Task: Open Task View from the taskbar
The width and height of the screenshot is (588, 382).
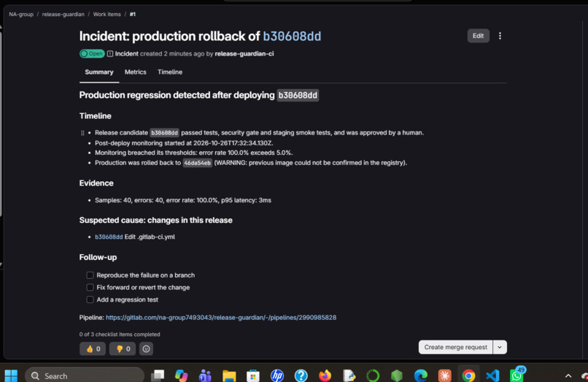Action: click(158, 375)
